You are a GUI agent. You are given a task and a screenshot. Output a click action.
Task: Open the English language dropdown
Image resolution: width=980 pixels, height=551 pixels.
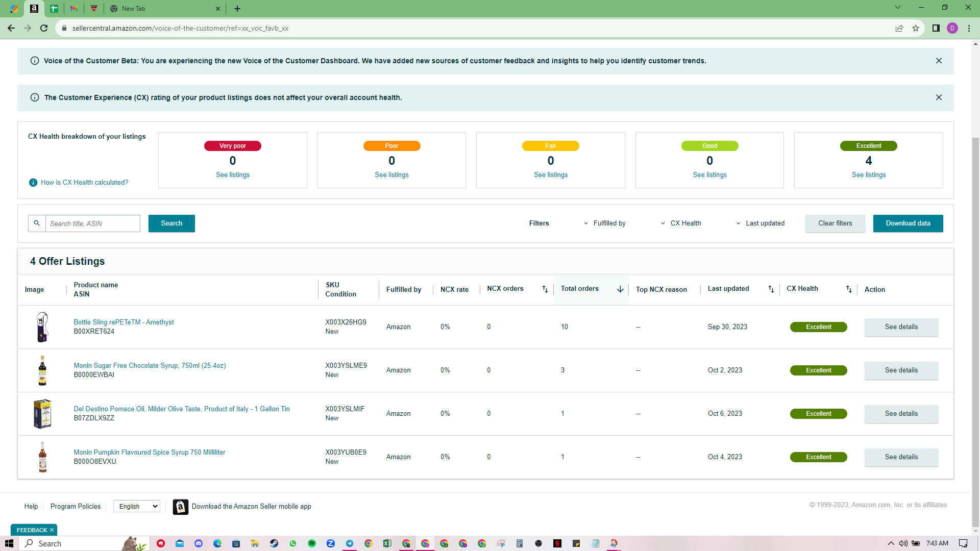point(137,506)
